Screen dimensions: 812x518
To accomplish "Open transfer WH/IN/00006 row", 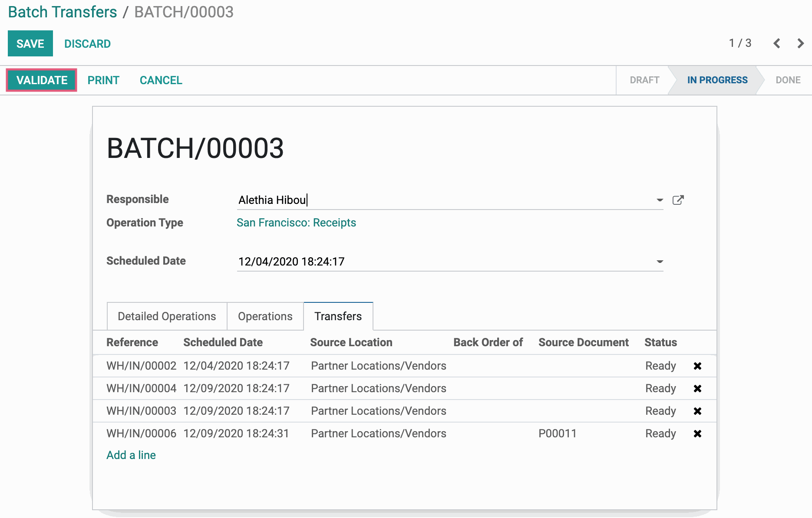I will (405, 433).
